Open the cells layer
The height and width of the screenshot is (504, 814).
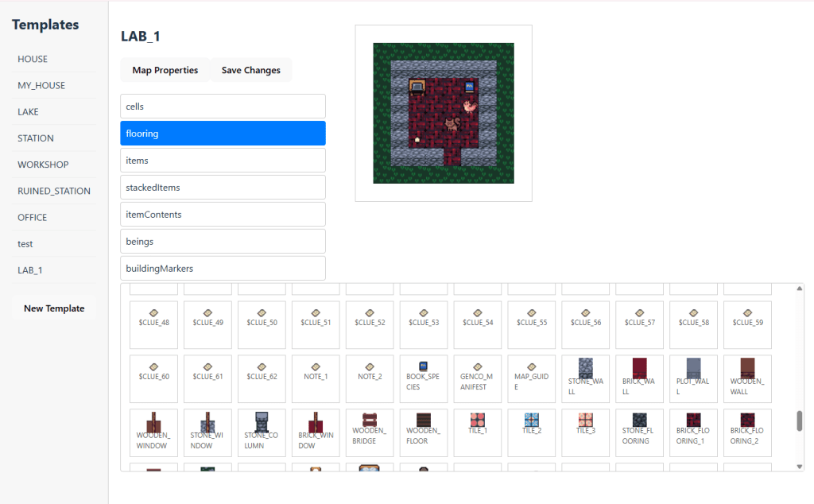tap(223, 107)
